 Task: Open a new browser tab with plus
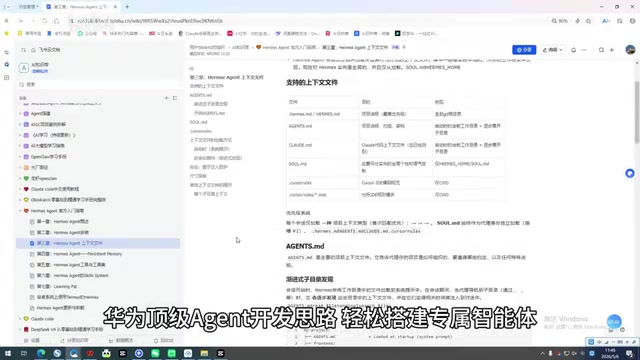(127, 7)
